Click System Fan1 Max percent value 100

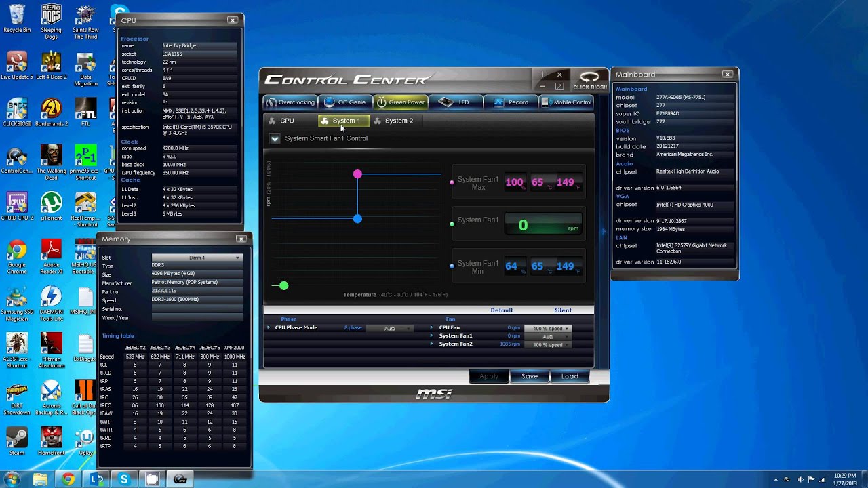(x=515, y=182)
